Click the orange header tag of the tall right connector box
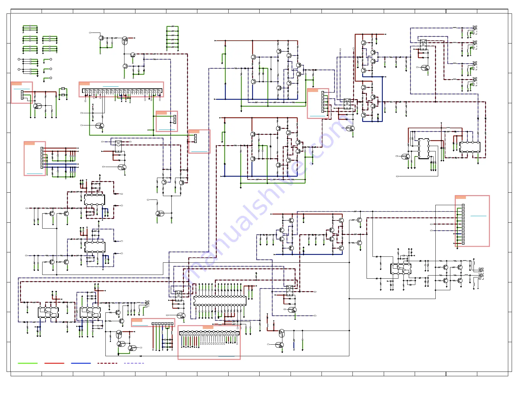Viewport: 532px width, 395px height. pos(460,197)
